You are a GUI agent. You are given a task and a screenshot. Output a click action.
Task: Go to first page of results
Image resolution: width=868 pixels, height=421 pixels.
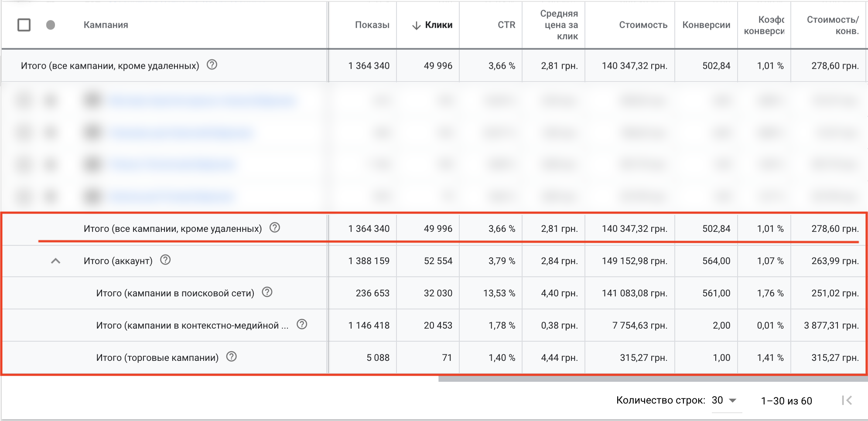[847, 401]
